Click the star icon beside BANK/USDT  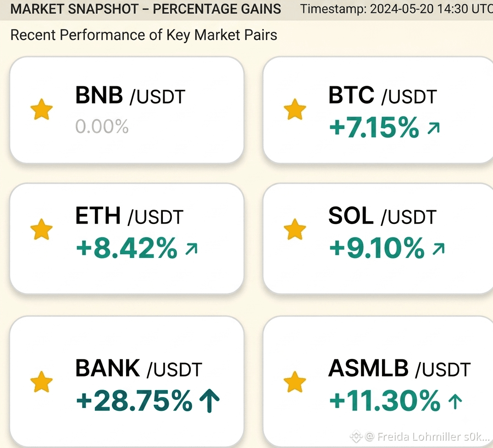click(41, 382)
